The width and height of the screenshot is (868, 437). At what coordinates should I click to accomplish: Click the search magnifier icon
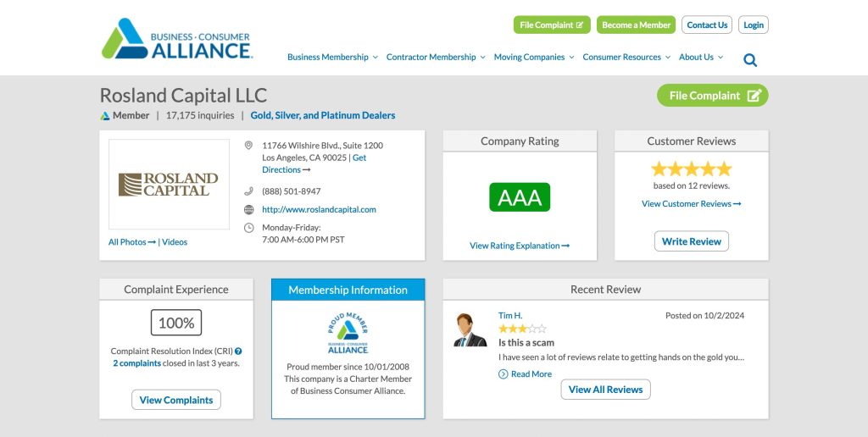(750, 60)
